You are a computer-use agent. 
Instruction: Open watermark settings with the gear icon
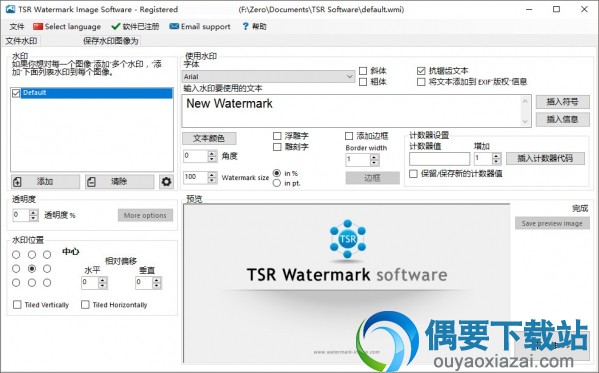tap(166, 182)
